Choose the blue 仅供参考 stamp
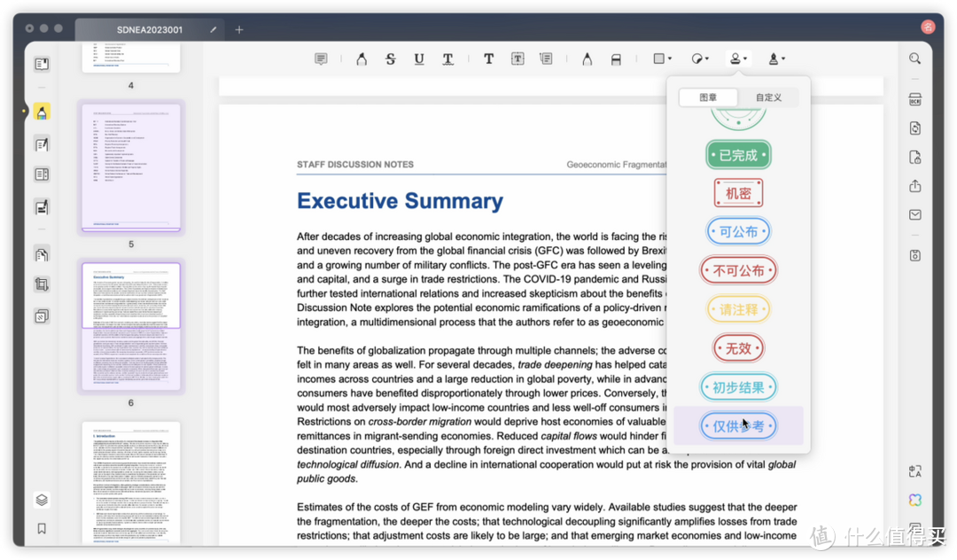 point(738,426)
